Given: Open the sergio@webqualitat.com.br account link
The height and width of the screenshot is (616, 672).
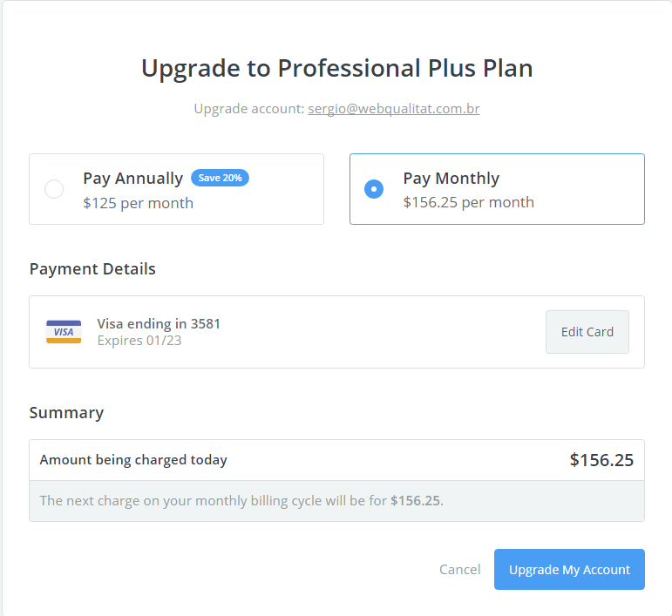Looking at the screenshot, I should click(x=394, y=109).
